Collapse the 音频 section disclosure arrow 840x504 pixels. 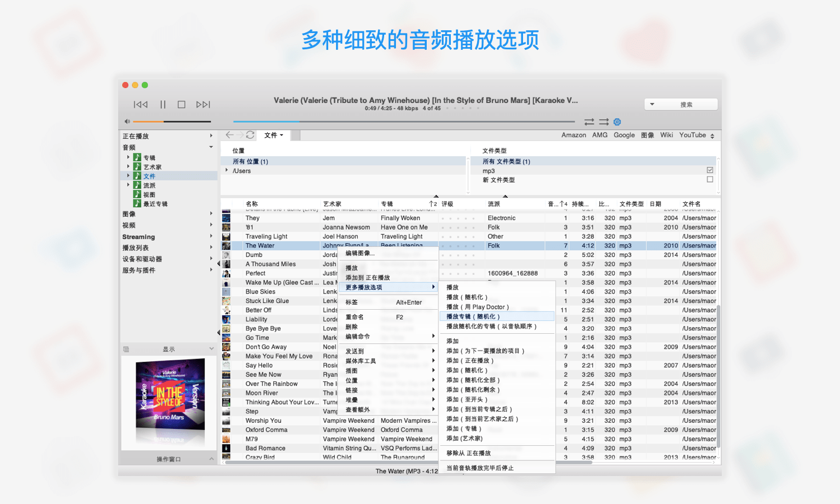click(211, 147)
